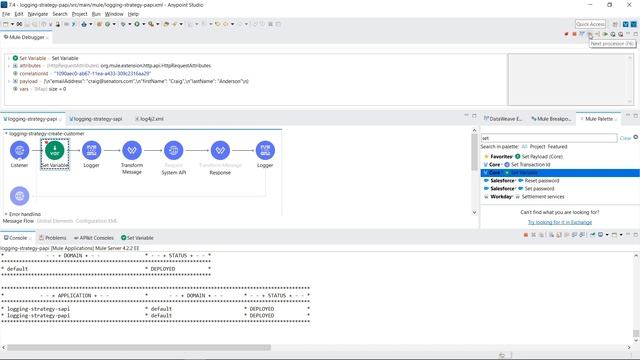The height and width of the screenshot is (360, 640).
Task: Expand the Set Variable node in debugger
Action: coord(9,58)
